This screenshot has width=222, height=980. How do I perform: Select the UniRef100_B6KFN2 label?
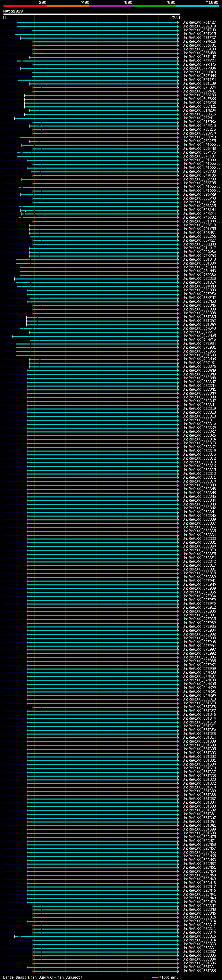[199, 298]
